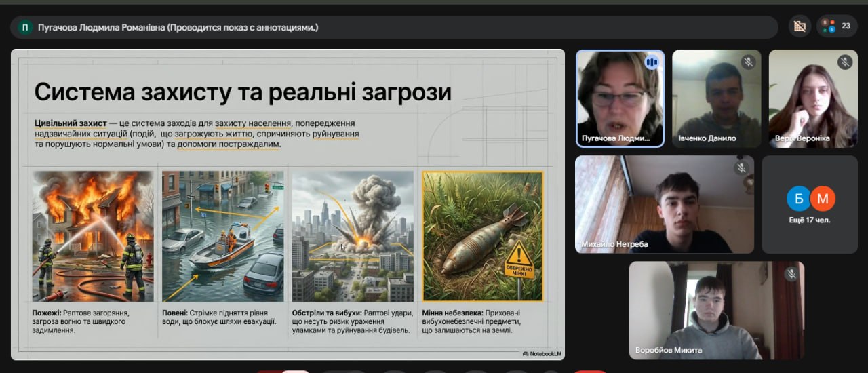Click muted microphone icon on Івченко Данило tile
The width and height of the screenshot is (868, 373).
tap(748, 62)
